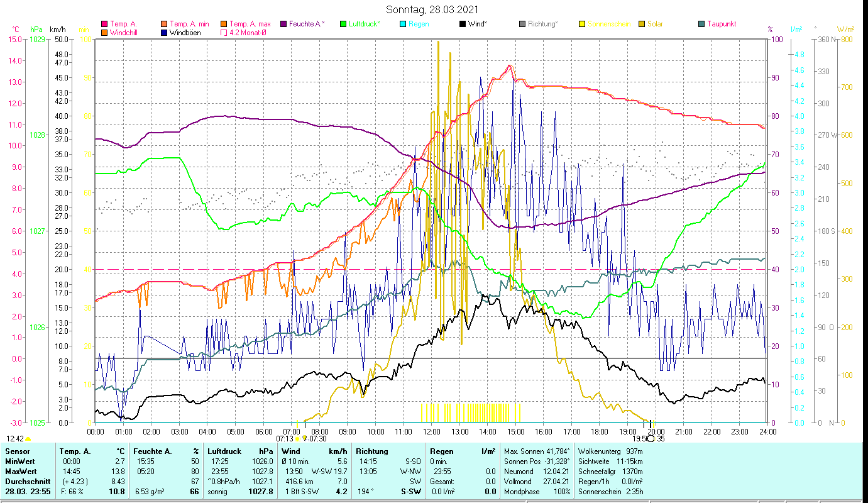
Task: Click the Temp. A. pink legend swatch
Action: [104, 24]
